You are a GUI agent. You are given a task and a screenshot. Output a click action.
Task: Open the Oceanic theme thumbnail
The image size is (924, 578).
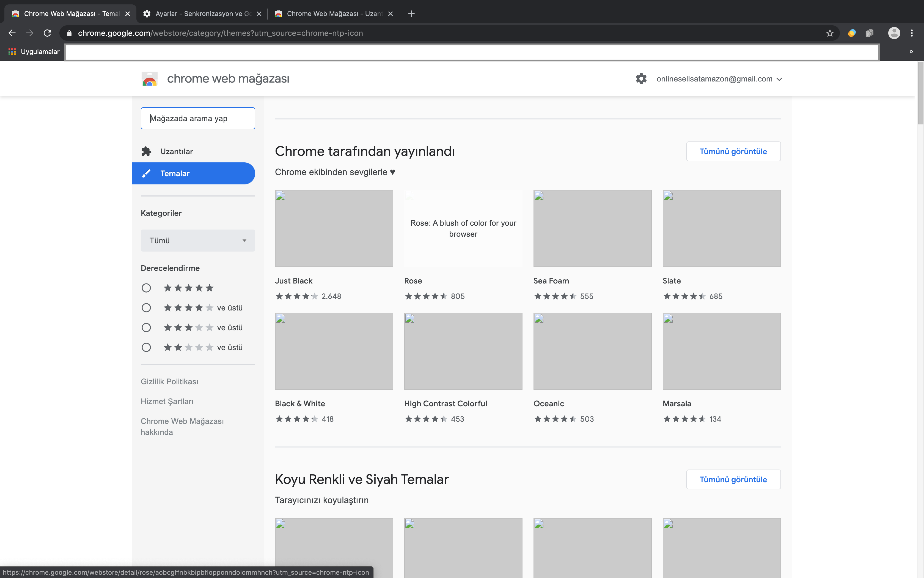coord(592,351)
